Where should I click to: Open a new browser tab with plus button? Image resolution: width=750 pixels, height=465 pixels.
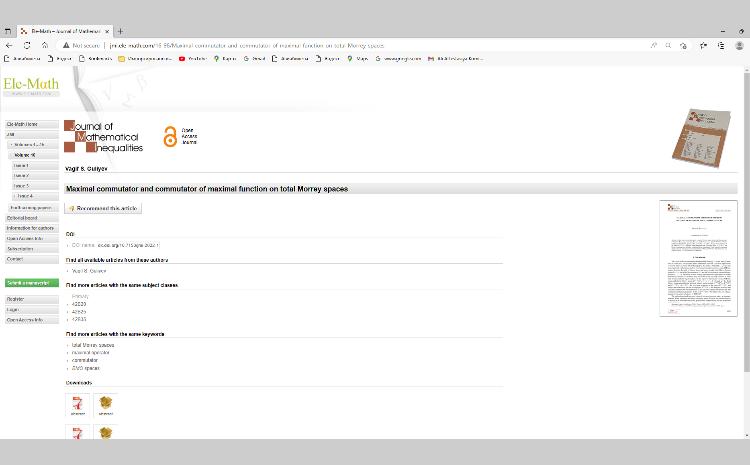point(120,31)
